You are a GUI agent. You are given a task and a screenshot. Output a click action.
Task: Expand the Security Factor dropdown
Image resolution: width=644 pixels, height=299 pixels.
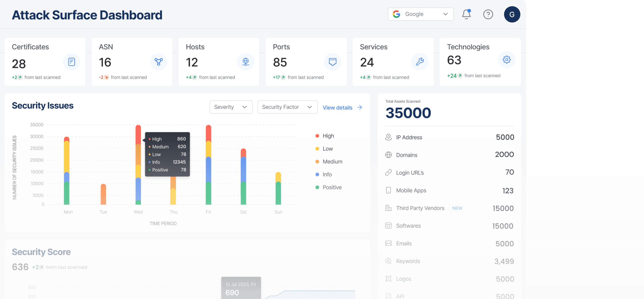tap(287, 107)
